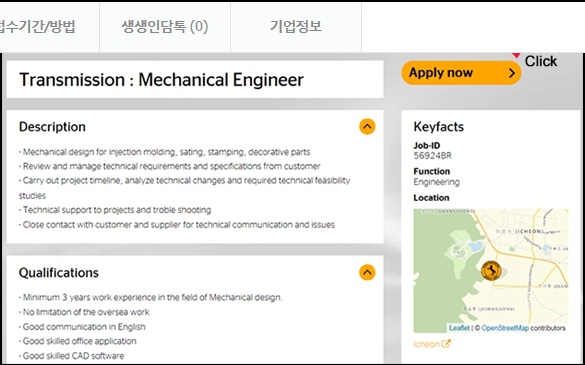
Task: Click the Qualifications heading
Action: 59,273
